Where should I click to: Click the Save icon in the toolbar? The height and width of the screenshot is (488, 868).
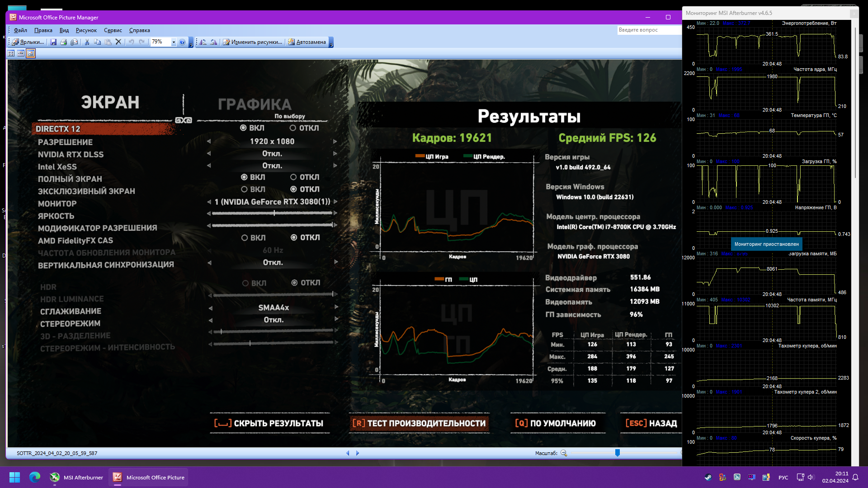53,42
